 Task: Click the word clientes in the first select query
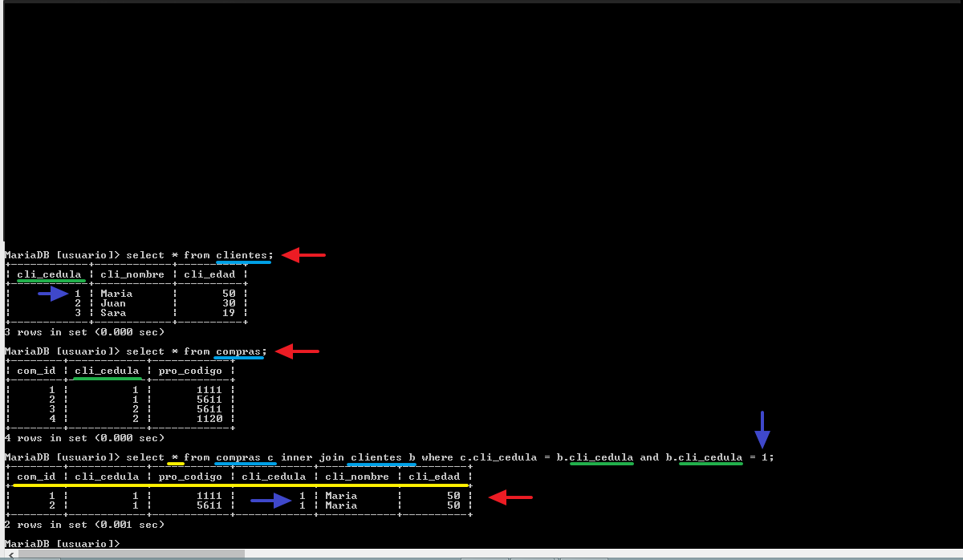point(242,255)
